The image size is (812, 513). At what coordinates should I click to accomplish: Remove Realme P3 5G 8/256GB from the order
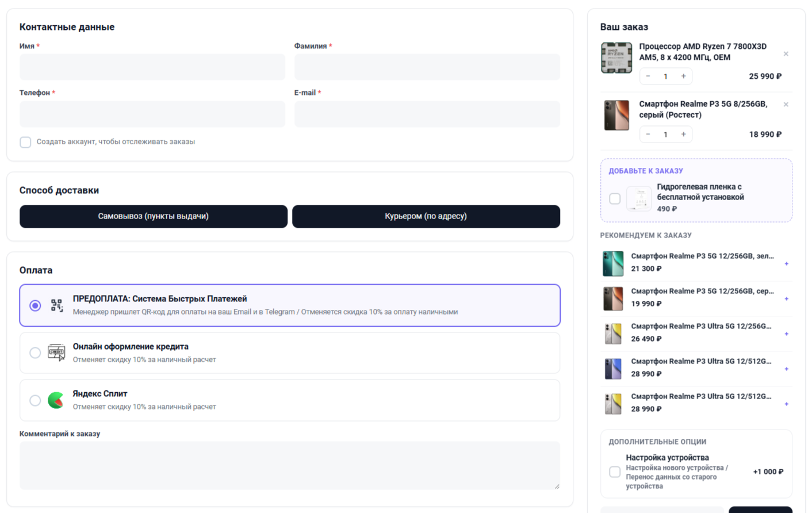click(786, 105)
